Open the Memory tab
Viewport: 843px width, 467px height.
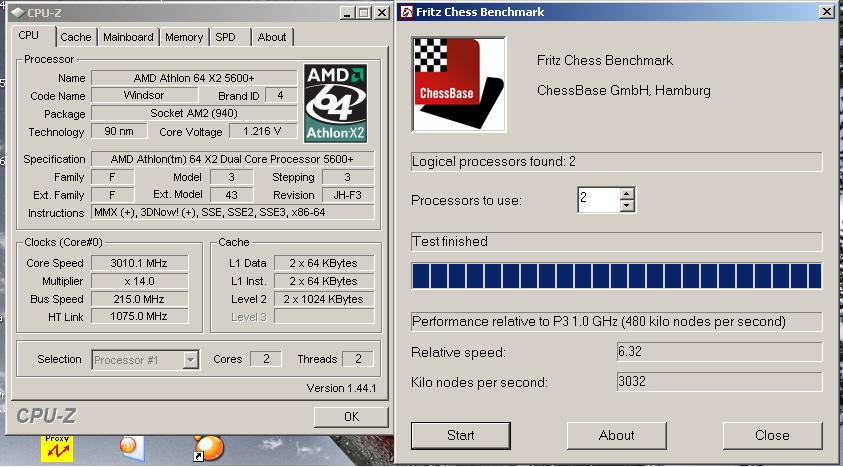pyautogui.click(x=184, y=37)
